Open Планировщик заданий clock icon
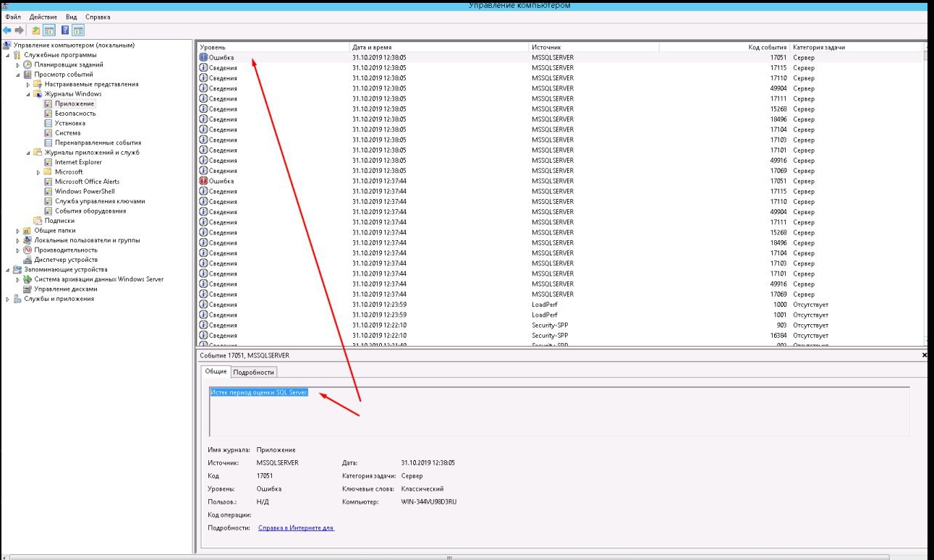Viewport: 934px width, 560px height. point(28,64)
